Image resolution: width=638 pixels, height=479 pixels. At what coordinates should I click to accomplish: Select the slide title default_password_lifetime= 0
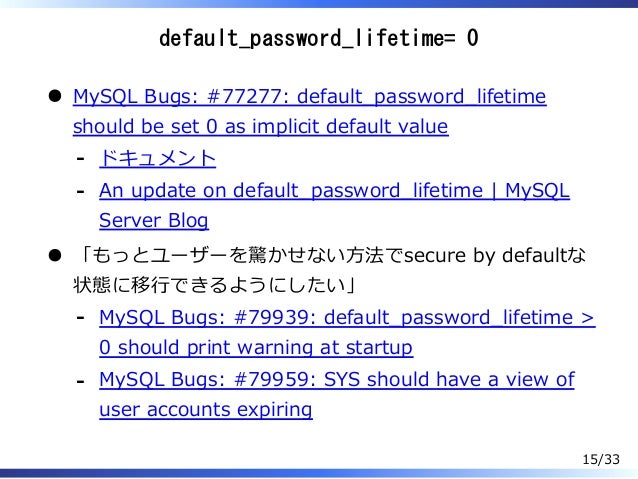pos(319,38)
